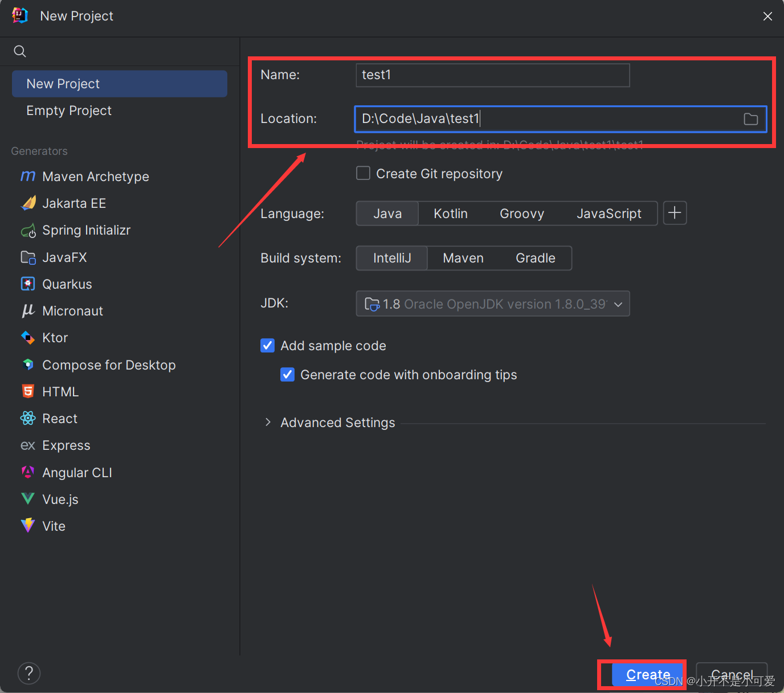Choose Compose for Desktop generator label
The width and height of the screenshot is (784, 693).
[x=109, y=365]
